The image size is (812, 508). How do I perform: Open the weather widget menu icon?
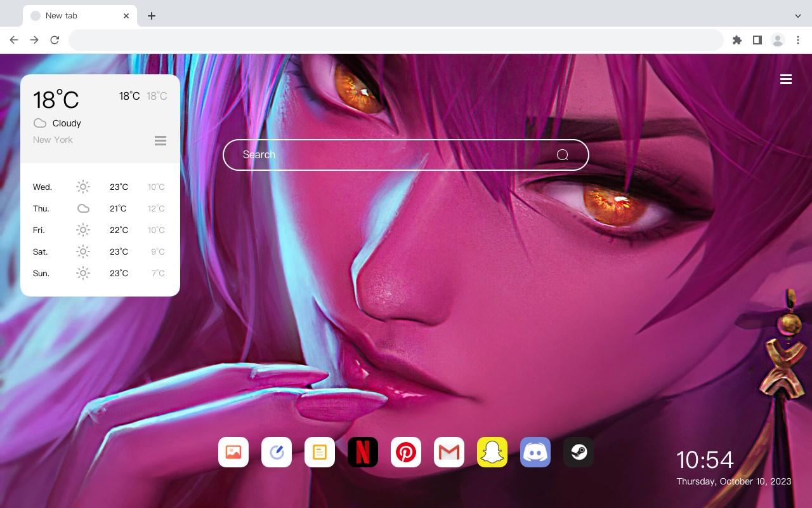coord(160,140)
